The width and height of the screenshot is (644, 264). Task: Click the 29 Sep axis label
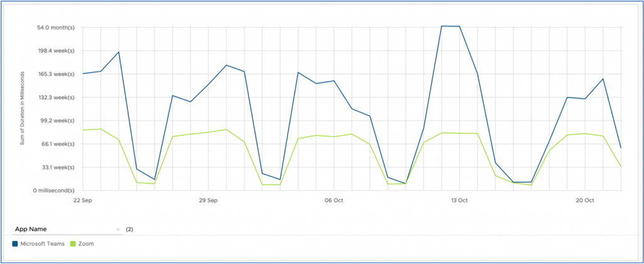pyautogui.click(x=208, y=201)
